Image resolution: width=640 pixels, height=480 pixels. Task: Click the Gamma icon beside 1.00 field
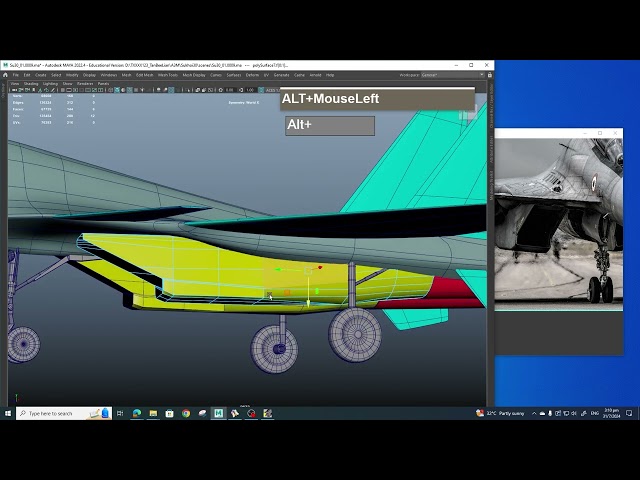(241, 90)
